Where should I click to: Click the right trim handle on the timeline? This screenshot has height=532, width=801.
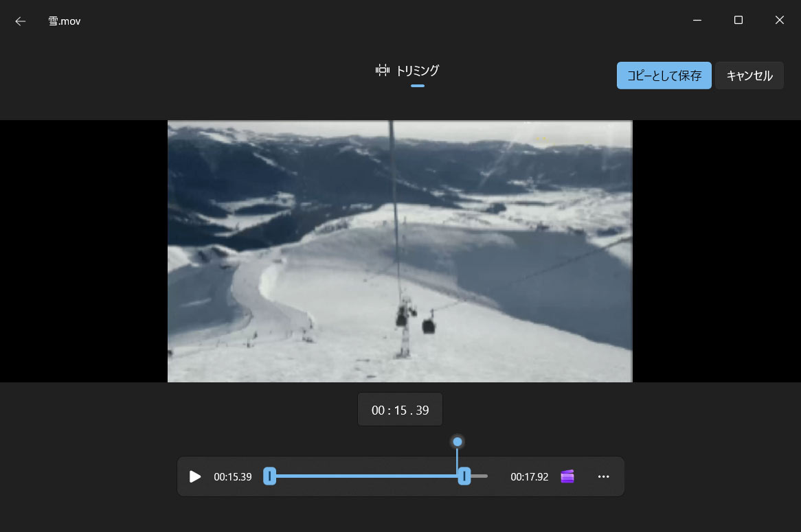(464, 476)
